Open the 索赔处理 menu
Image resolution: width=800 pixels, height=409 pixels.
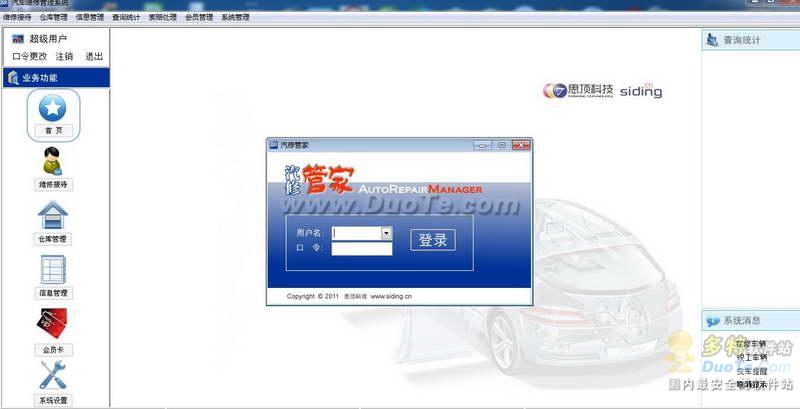(162, 17)
